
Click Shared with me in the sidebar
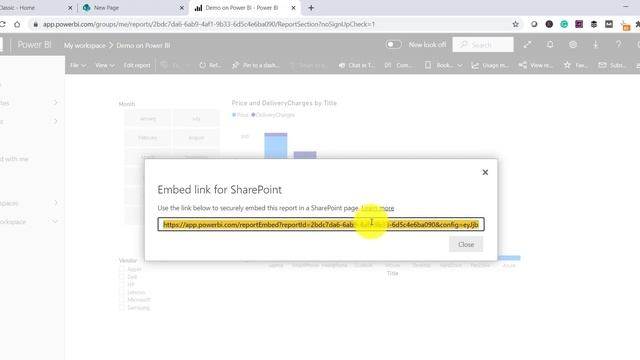point(14,159)
